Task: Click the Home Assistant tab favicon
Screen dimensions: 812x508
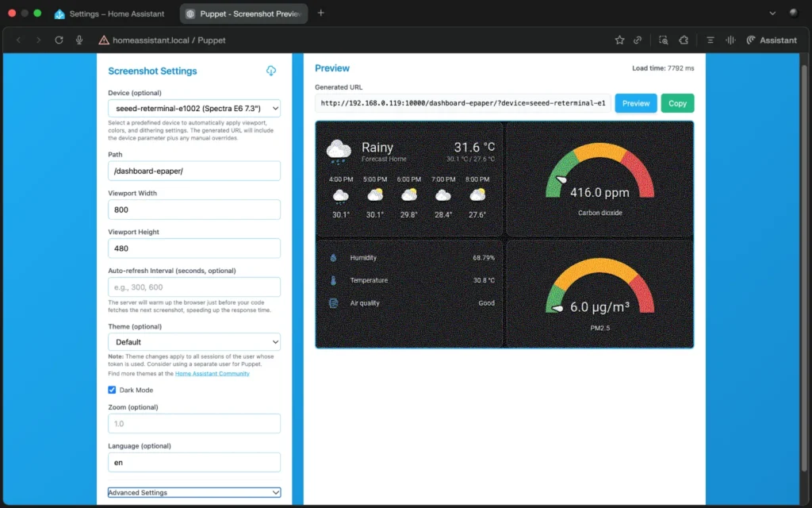Action: click(59, 14)
